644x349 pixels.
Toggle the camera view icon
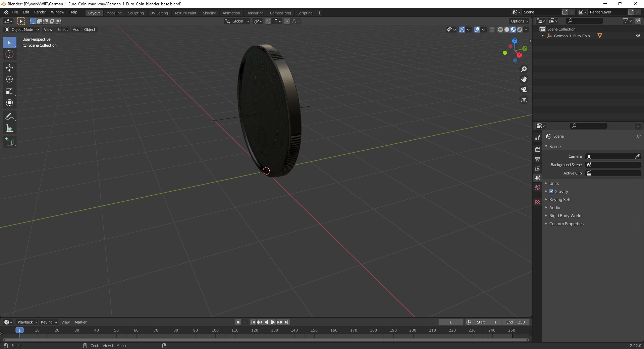click(524, 90)
